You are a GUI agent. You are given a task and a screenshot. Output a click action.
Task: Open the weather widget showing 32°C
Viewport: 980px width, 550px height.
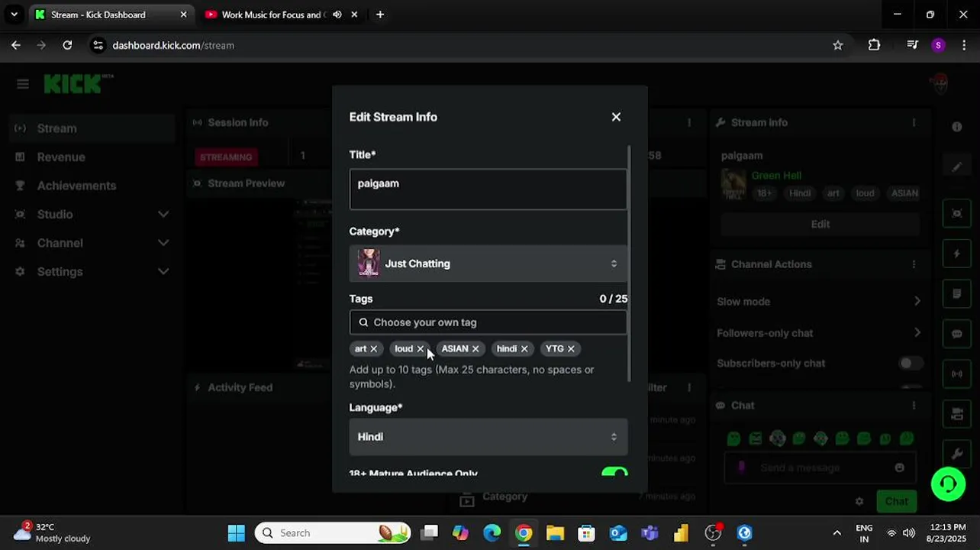pyautogui.click(x=53, y=533)
